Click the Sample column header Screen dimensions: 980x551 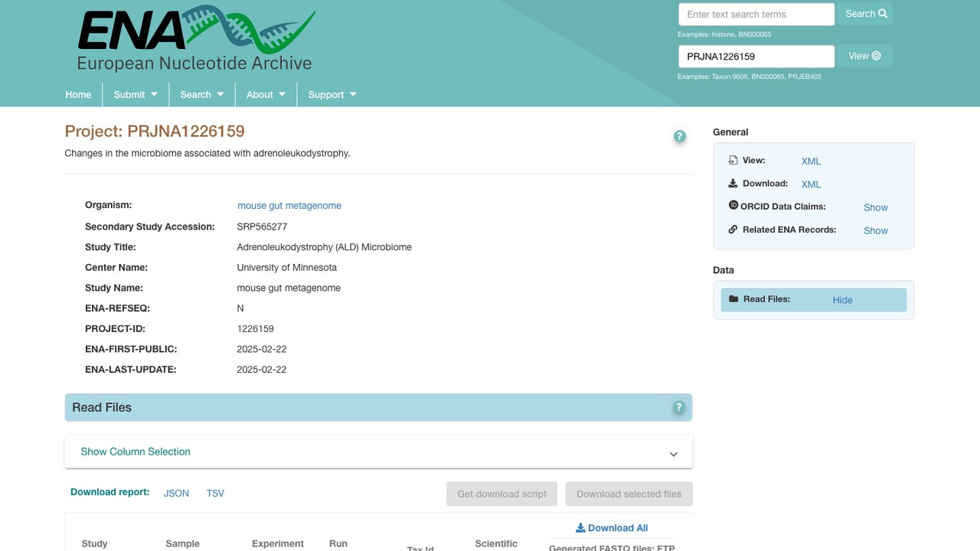pyautogui.click(x=182, y=544)
